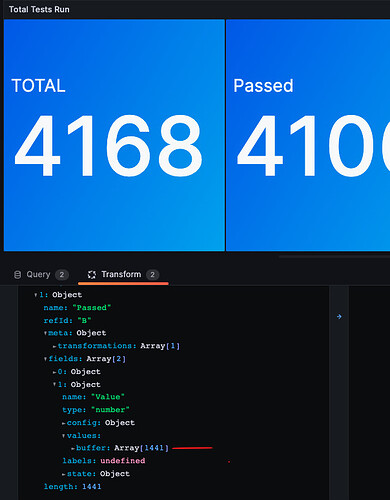390x500 pixels.
Task: Collapse the nested '1: Object' field entry
Action: pyautogui.click(x=54, y=385)
